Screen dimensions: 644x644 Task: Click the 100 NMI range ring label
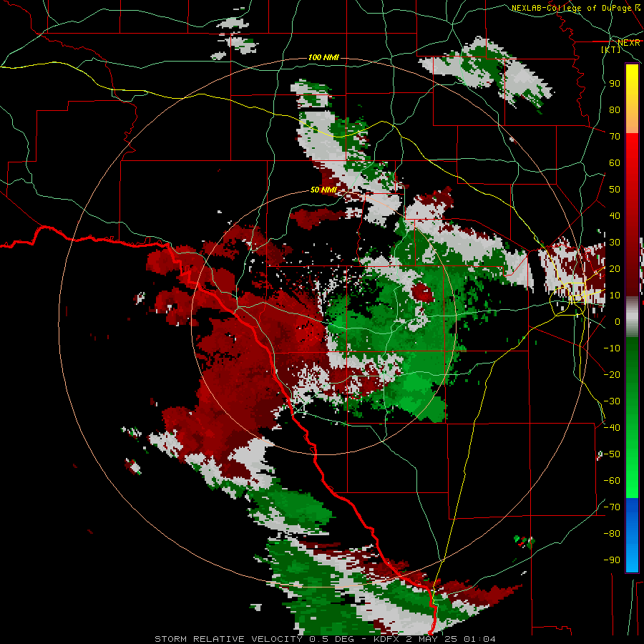323,57
